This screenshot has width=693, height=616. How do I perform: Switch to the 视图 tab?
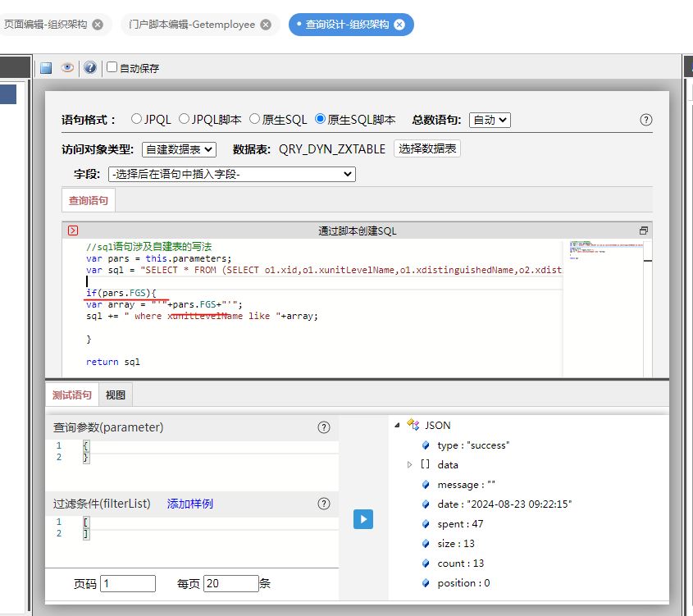[116, 395]
